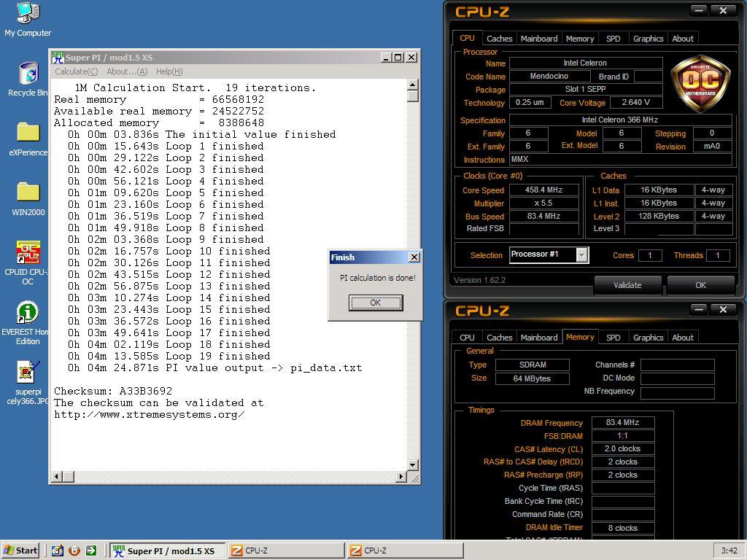Open the My Computer desktop icon
The height and width of the screenshot is (560, 747).
click(x=28, y=19)
